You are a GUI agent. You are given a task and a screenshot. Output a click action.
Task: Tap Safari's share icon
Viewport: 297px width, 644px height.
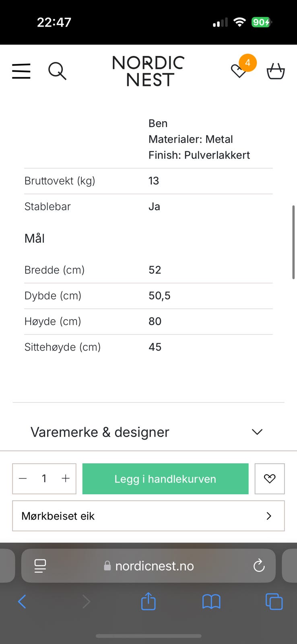148,601
